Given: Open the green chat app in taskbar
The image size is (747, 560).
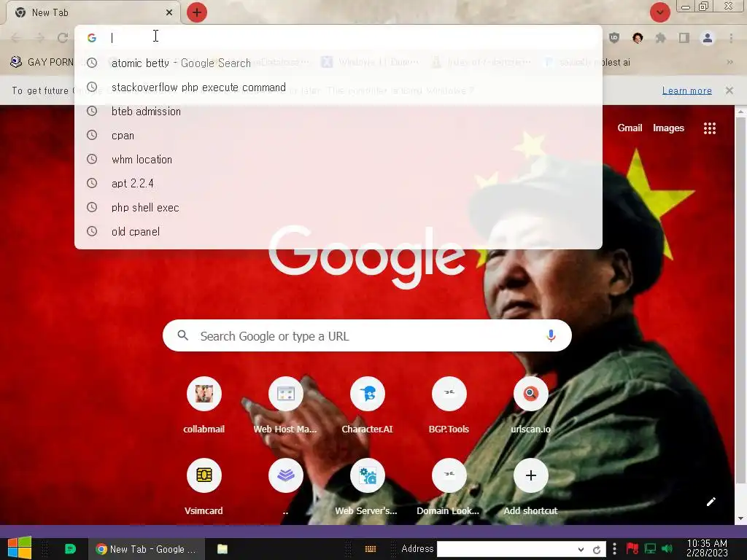Looking at the screenshot, I should tap(70, 549).
